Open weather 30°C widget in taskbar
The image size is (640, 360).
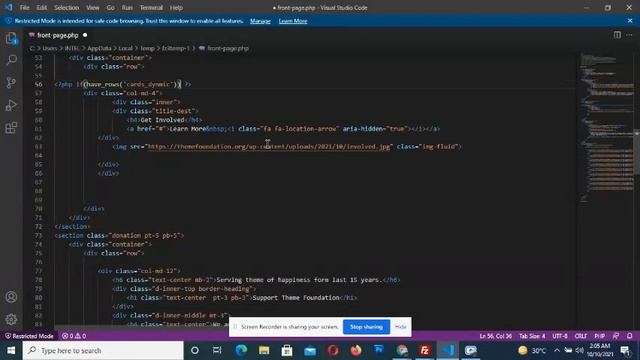pyautogui.click(x=532, y=350)
